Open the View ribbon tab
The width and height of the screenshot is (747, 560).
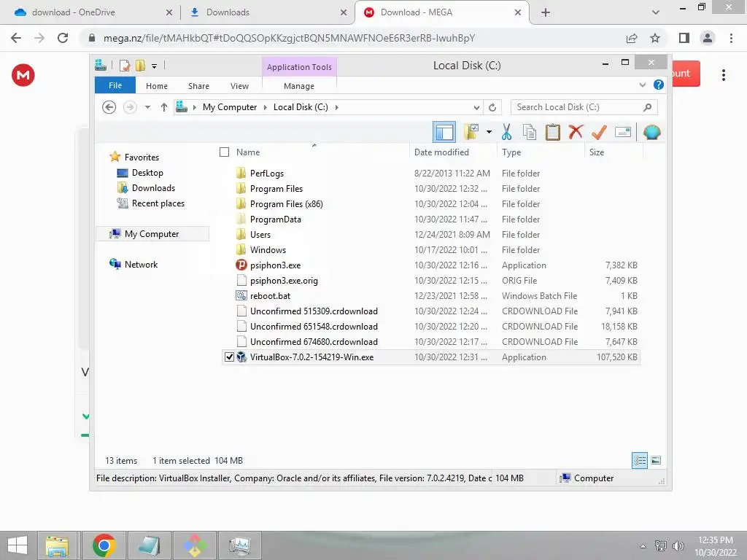(239, 86)
